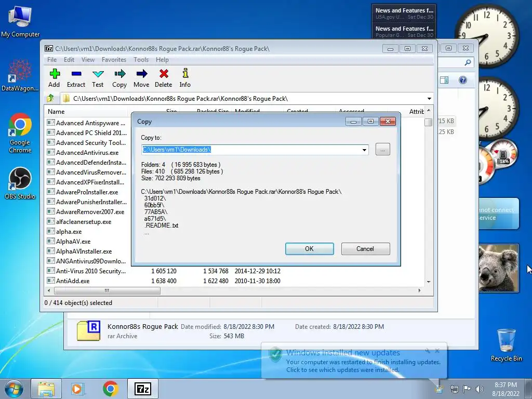Click the Test toolbar icon
532x399 pixels.
tap(98, 78)
